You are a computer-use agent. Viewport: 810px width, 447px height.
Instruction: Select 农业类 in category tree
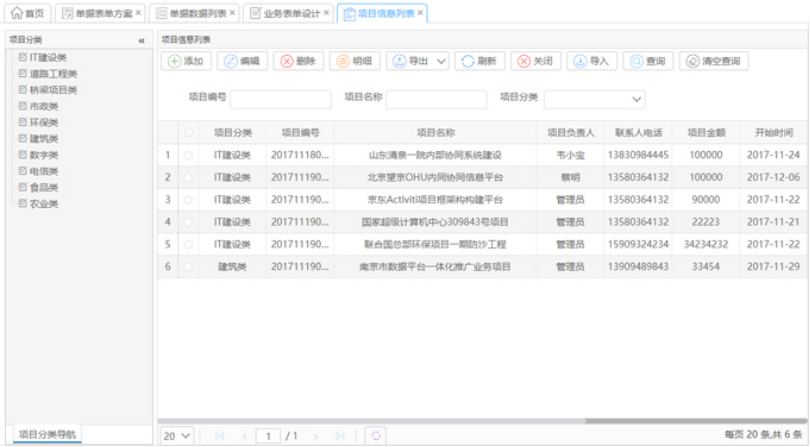[x=43, y=204]
